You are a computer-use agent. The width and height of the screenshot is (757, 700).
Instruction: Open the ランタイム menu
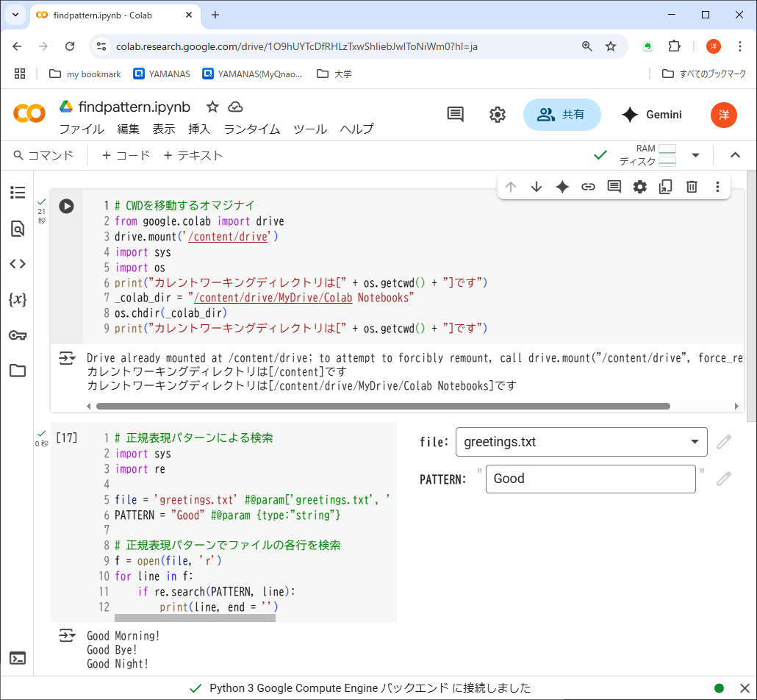(x=252, y=129)
